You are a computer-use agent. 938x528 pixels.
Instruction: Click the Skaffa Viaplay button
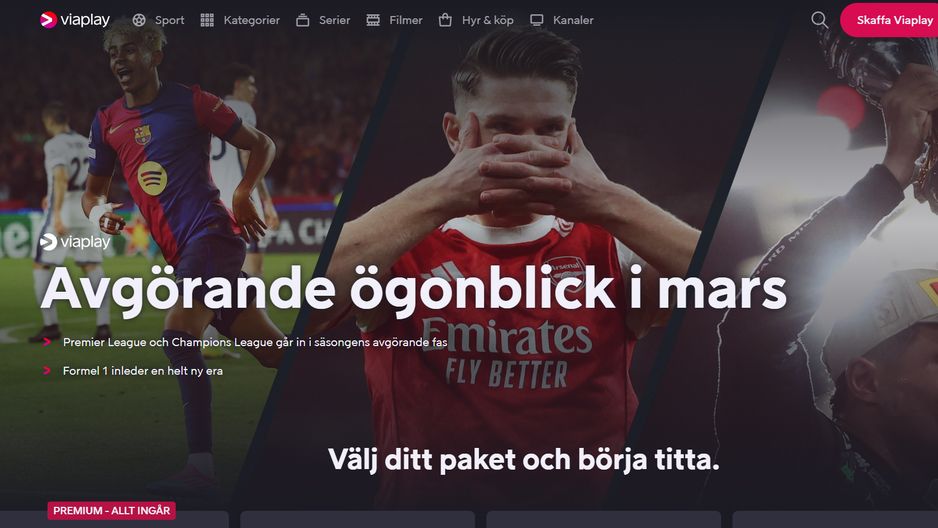tap(890, 20)
